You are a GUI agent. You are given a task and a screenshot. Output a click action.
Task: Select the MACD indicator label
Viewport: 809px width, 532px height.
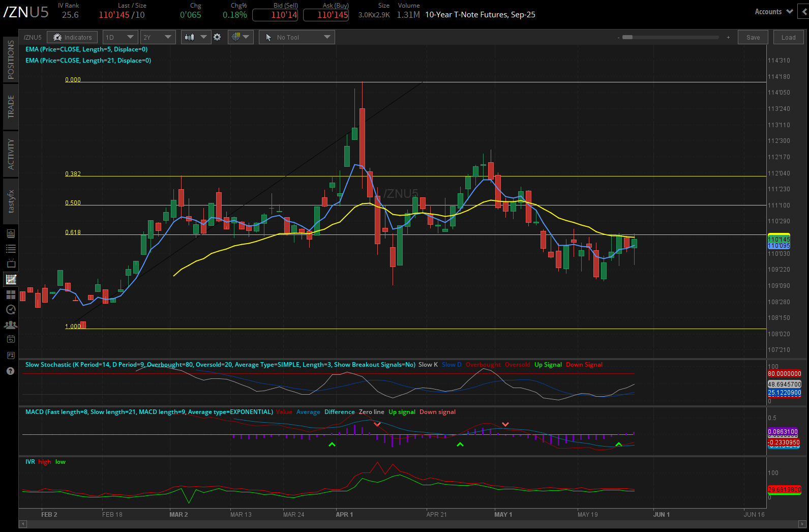[x=149, y=412]
